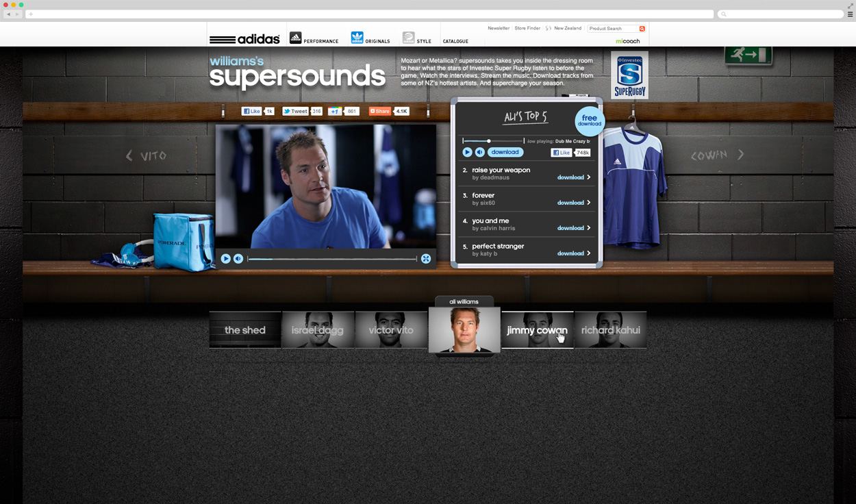The image size is (856, 504).
Task: Download the now-playing track via the blue pill button
Action: [505, 152]
